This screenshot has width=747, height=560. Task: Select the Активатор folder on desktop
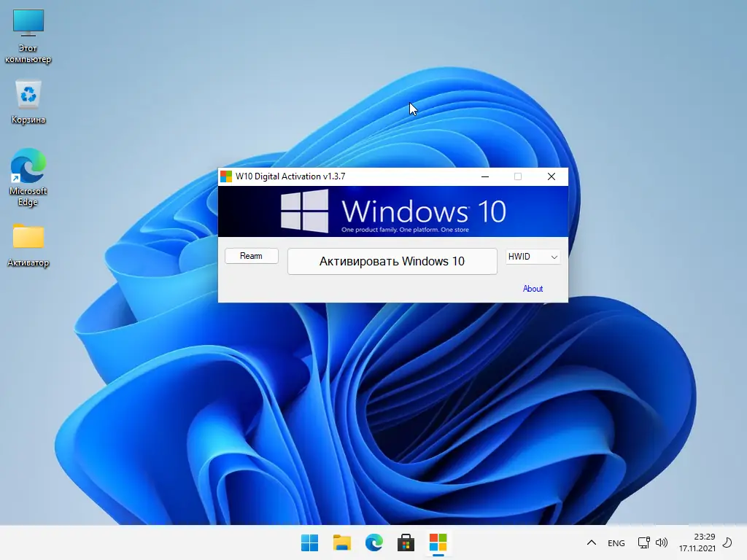tap(28, 245)
